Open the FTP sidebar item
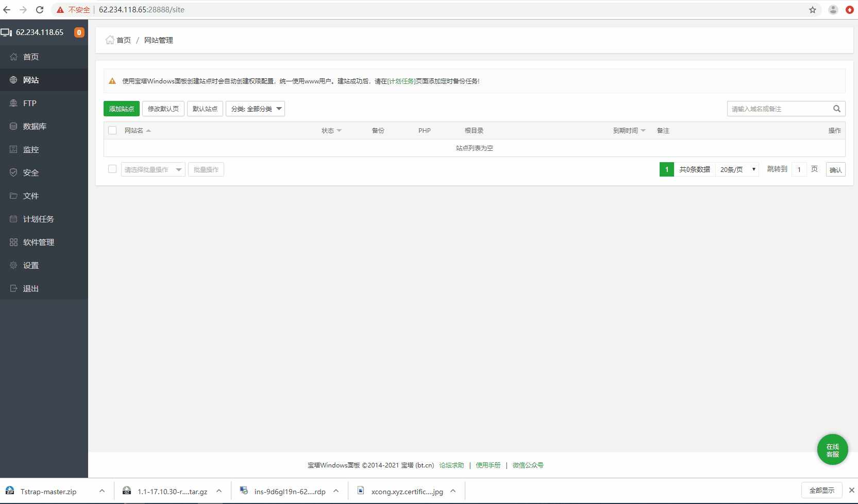Screen dimensions: 858x504 click(x=44, y=103)
